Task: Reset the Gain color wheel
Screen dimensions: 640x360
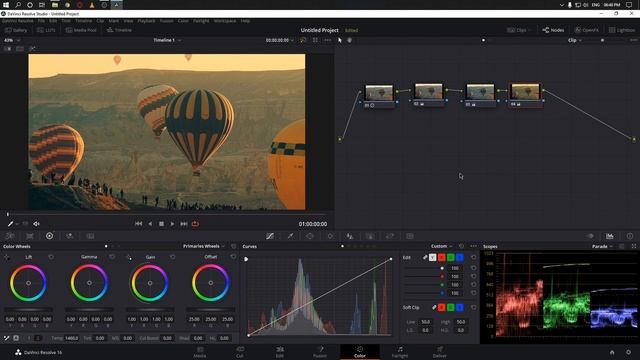Action: click(172, 257)
